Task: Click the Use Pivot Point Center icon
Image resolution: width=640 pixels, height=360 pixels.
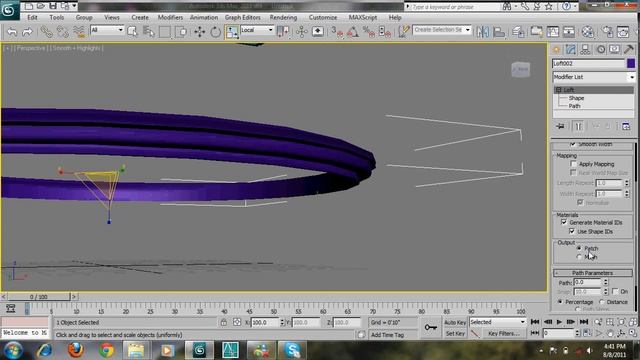Action: (282, 31)
